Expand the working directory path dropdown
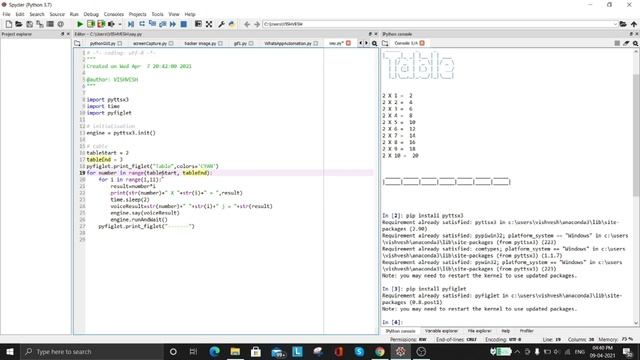Viewport: 640px width, 360px height. (615, 24)
